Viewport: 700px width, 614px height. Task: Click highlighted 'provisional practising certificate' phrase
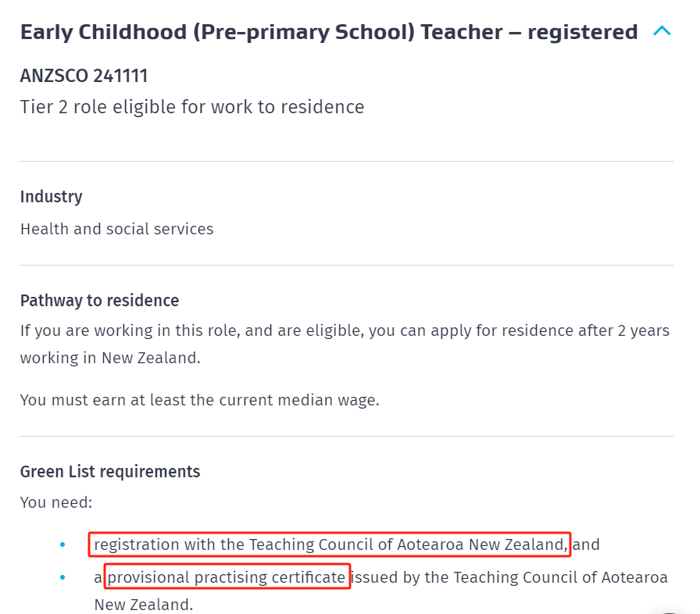click(227, 577)
